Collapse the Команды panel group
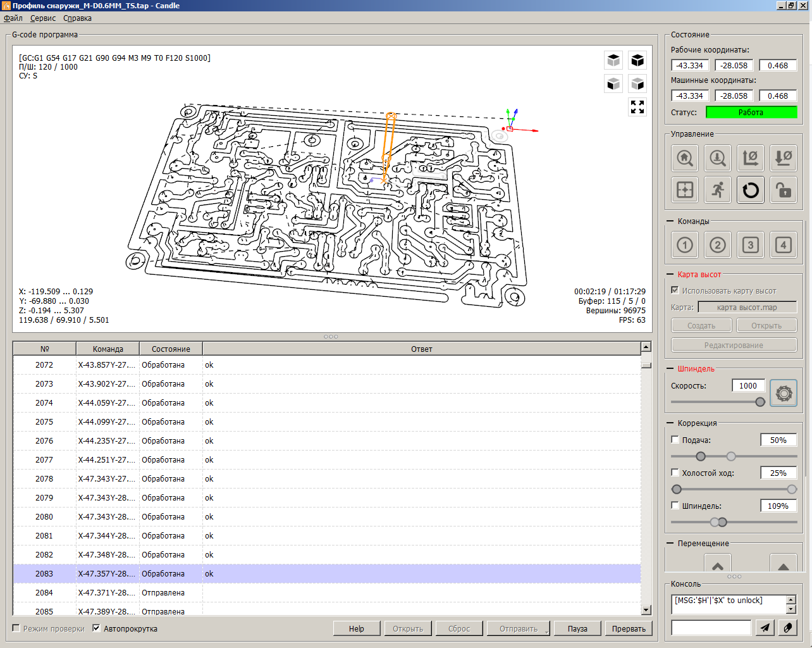The width and height of the screenshot is (812, 648). (670, 221)
